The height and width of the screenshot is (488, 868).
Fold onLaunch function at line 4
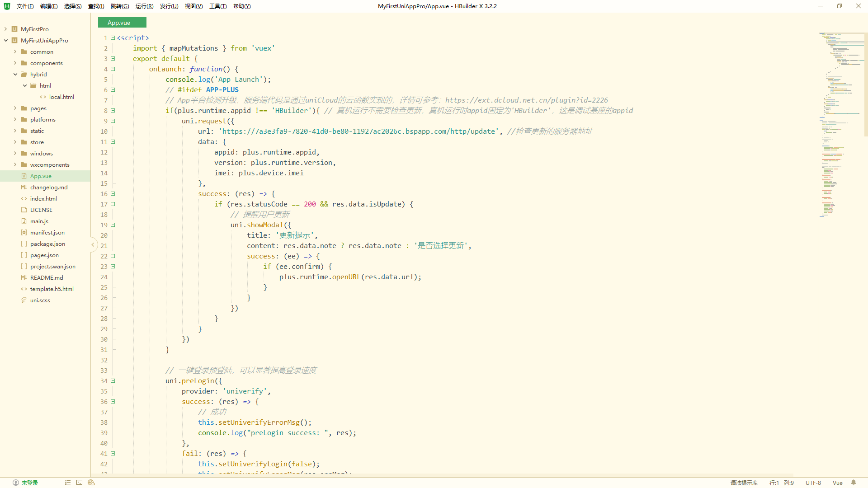click(x=113, y=69)
